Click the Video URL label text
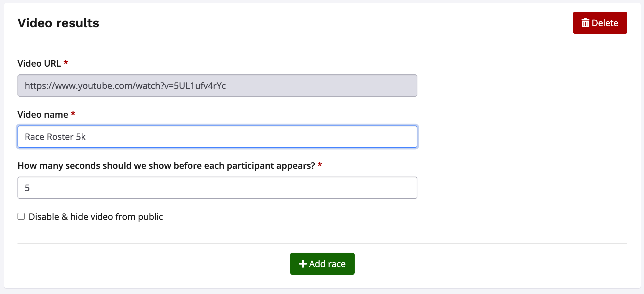Image resolution: width=644 pixels, height=294 pixels. click(39, 63)
